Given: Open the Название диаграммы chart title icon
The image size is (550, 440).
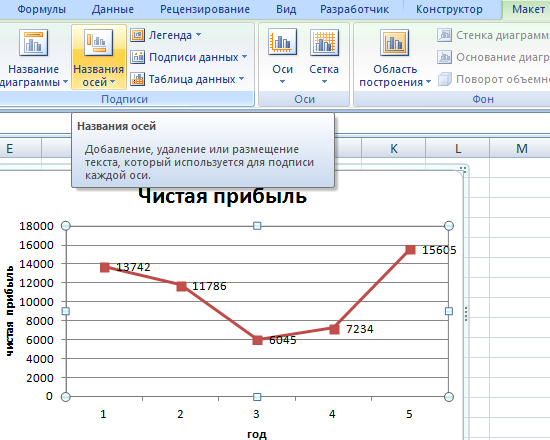Looking at the screenshot, I should tap(33, 43).
